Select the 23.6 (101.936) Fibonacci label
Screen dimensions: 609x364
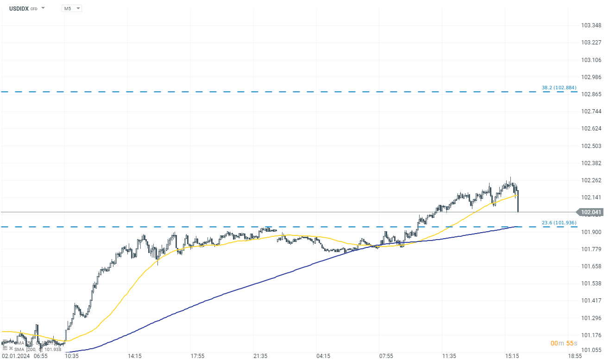pyautogui.click(x=559, y=223)
